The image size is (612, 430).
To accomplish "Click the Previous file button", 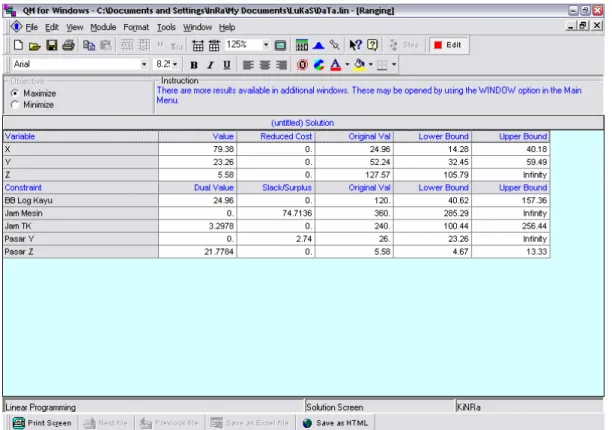I will tap(169, 423).
